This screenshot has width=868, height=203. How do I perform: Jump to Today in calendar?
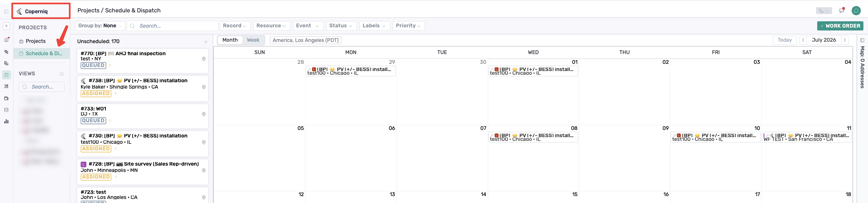tap(784, 40)
